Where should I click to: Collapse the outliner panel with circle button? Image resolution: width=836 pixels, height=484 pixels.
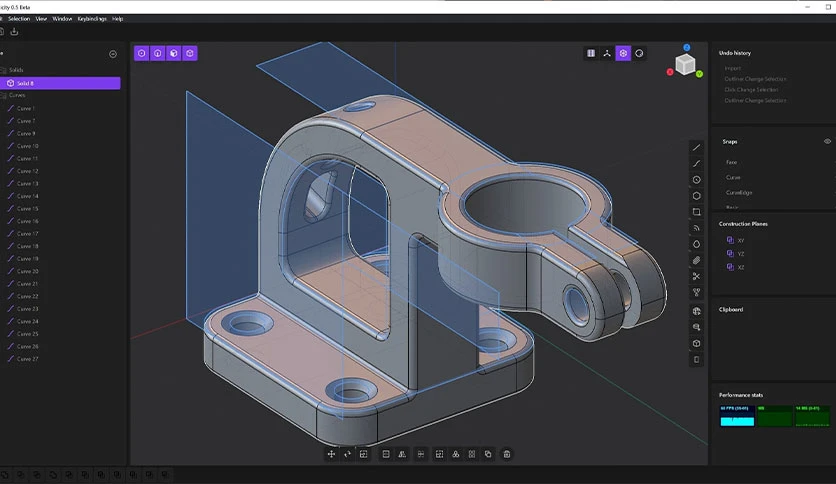[112, 54]
